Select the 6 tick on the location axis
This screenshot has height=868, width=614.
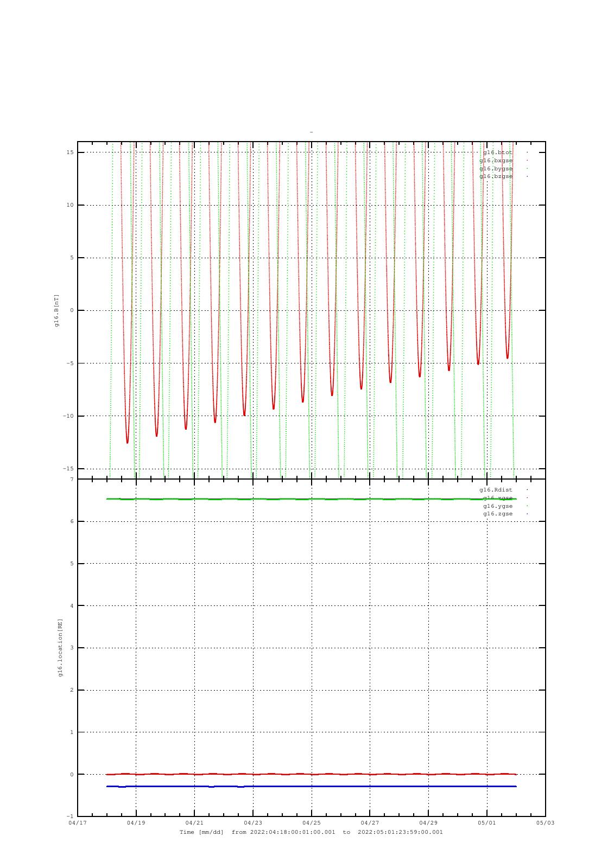click(72, 521)
